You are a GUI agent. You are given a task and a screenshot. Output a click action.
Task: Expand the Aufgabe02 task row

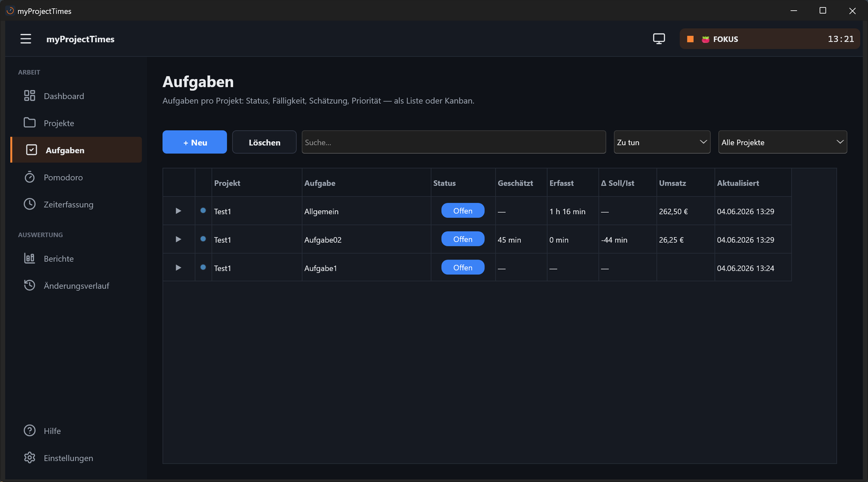pyautogui.click(x=178, y=239)
